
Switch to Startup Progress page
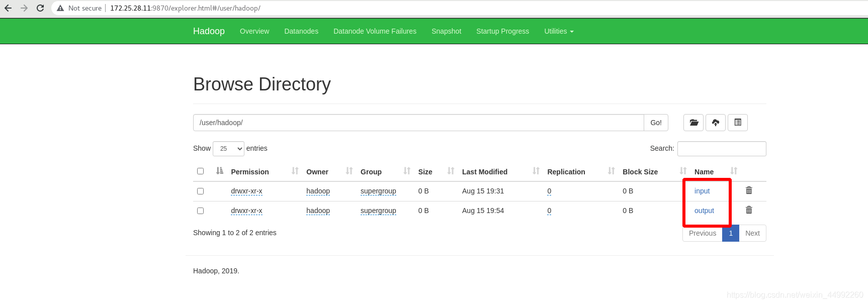tap(502, 31)
